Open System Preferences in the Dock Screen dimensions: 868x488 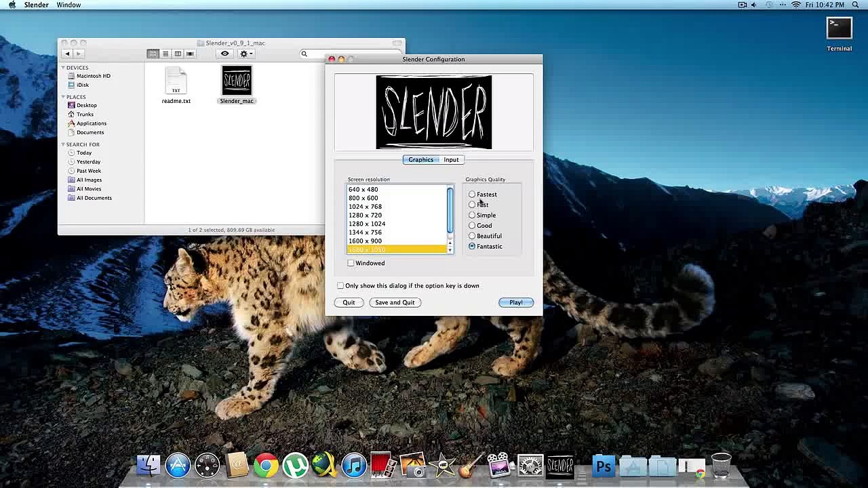pyautogui.click(x=530, y=465)
